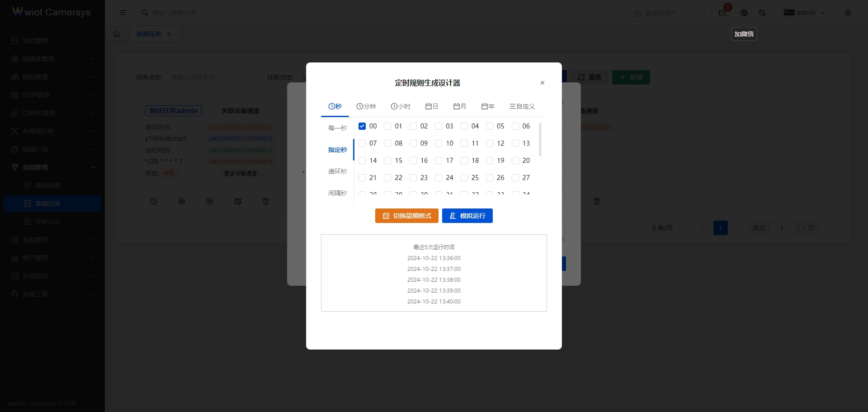The width and height of the screenshot is (868, 412).
Task: Click the home breadcrumb icon
Action: point(117,33)
